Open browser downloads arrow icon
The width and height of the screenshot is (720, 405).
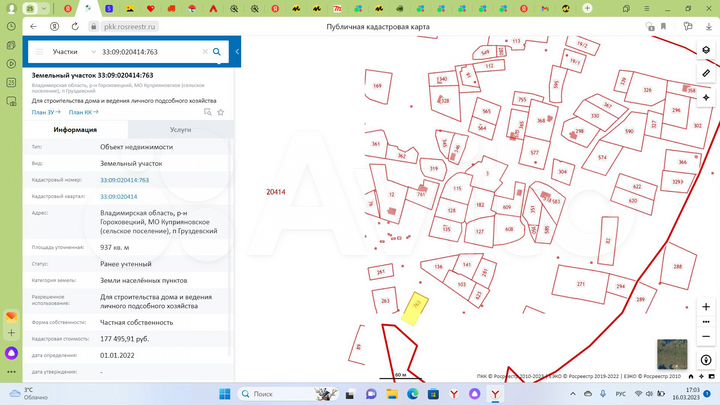[709, 27]
